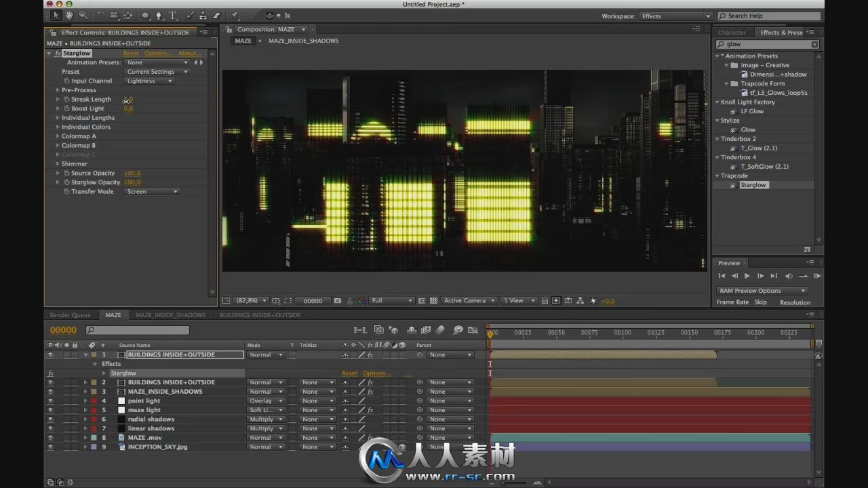
Task: Open composition mini-flowchart in timeline
Action: [x=360, y=330]
